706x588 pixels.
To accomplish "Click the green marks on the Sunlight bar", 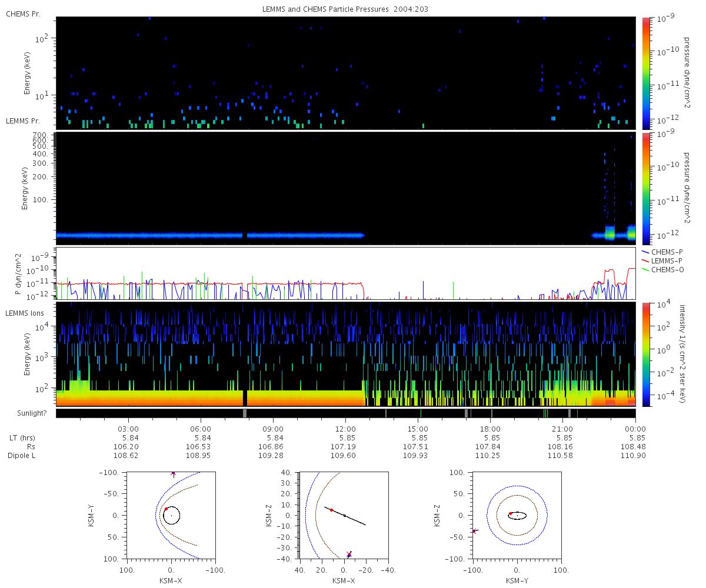I will click(x=546, y=413).
